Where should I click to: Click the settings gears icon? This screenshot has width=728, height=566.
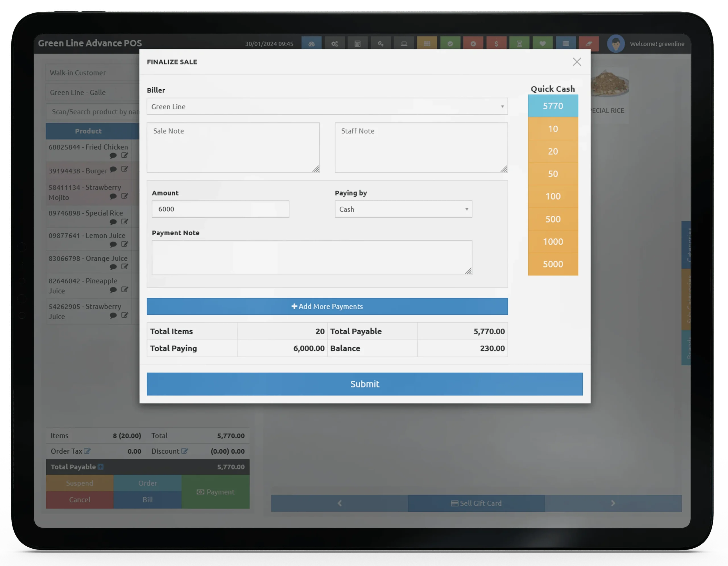coord(335,43)
